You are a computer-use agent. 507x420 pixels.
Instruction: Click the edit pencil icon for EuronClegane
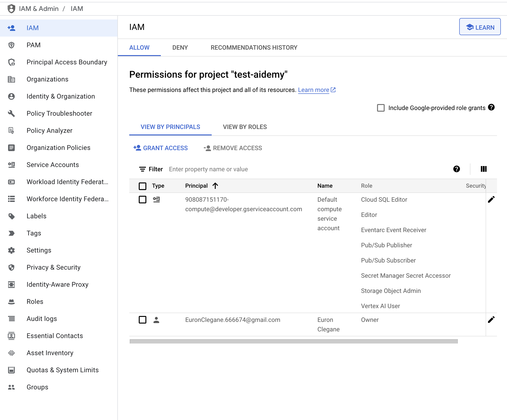[491, 320]
